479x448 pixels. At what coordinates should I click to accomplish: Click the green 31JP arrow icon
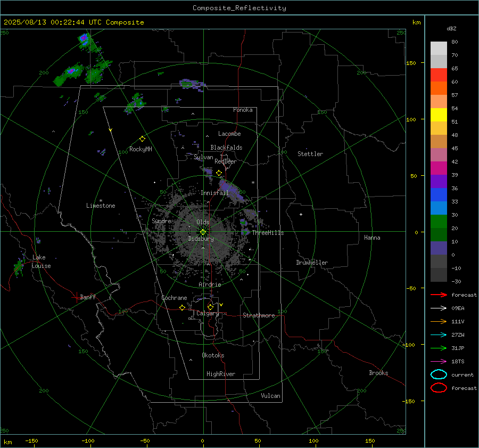(x=439, y=348)
